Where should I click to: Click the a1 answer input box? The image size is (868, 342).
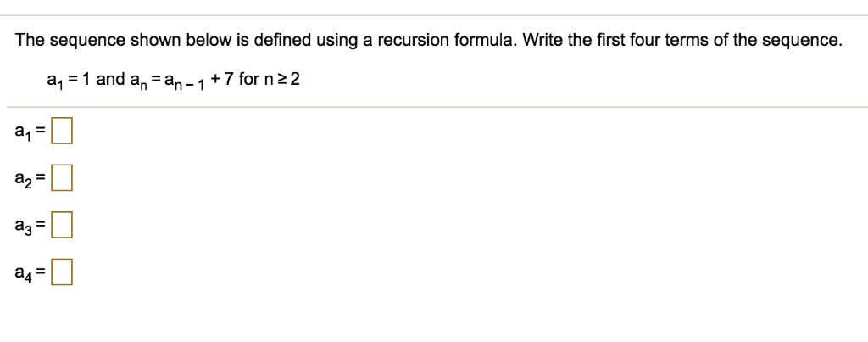(x=61, y=132)
